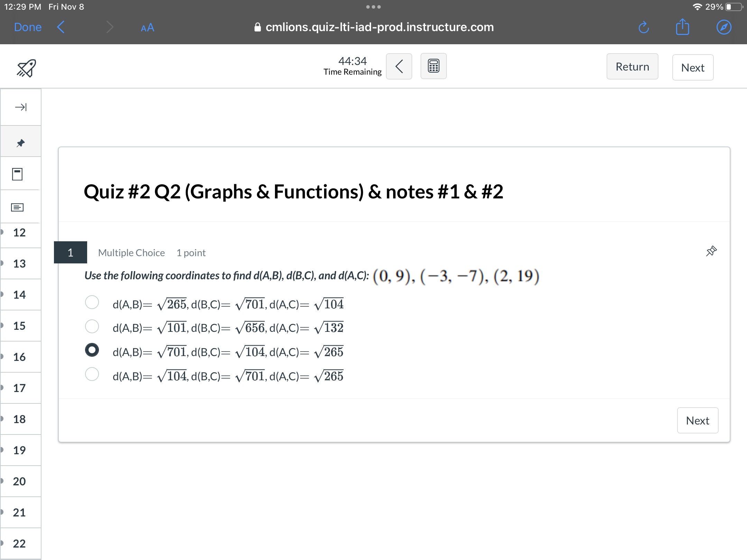The image size is (747, 560).
Task: Tap the 12:29 PM clock
Action: pyautogui.click(x=22, y=7)
